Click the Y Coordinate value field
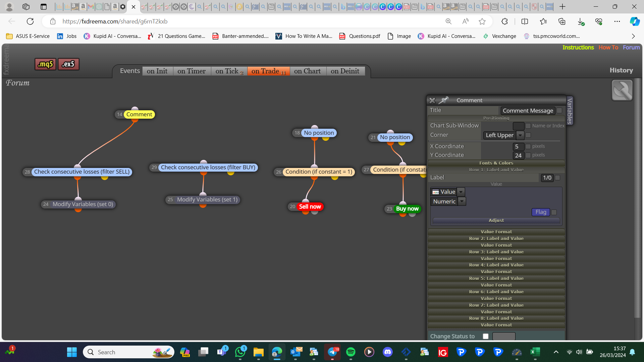Viewport: 644px width, 362px height. [518, 155]
